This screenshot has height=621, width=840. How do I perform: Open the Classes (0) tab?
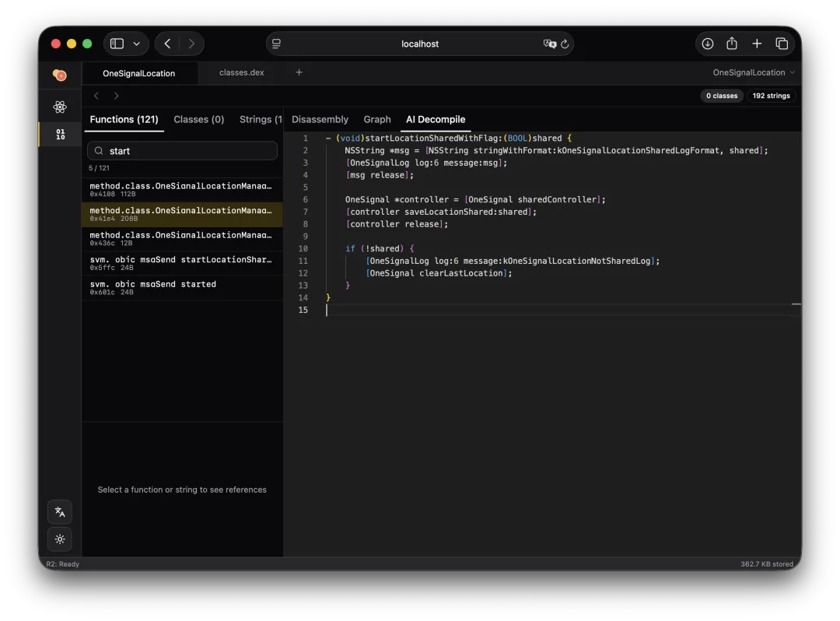(x=199, y=119)
